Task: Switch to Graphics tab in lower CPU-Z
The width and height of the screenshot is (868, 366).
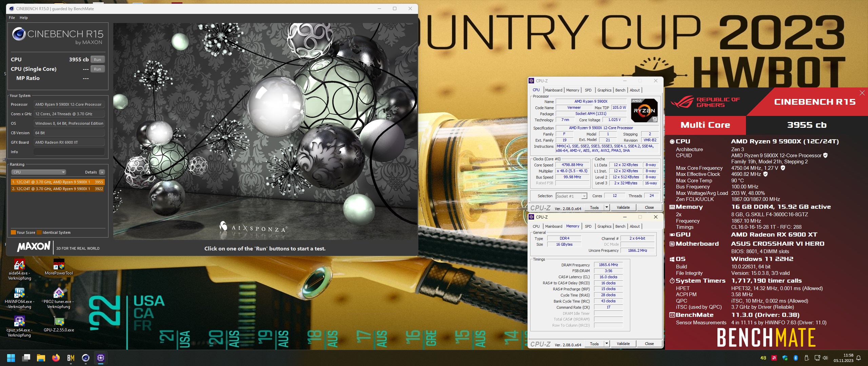Action: [605, 226]
